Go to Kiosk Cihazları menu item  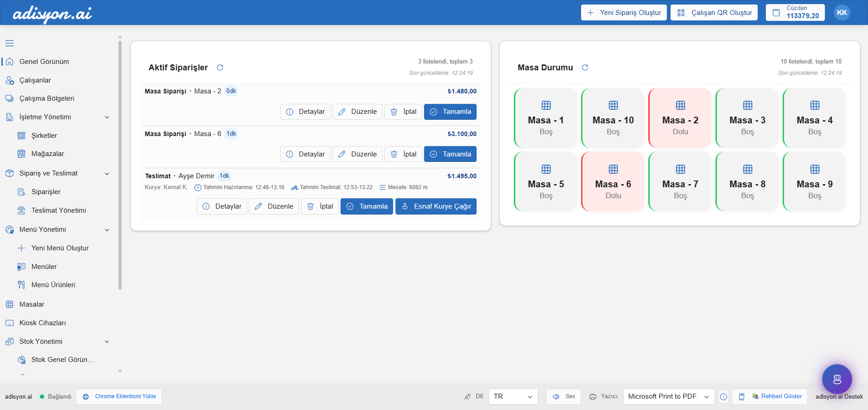pyautogui.click(x=43, y=323)
